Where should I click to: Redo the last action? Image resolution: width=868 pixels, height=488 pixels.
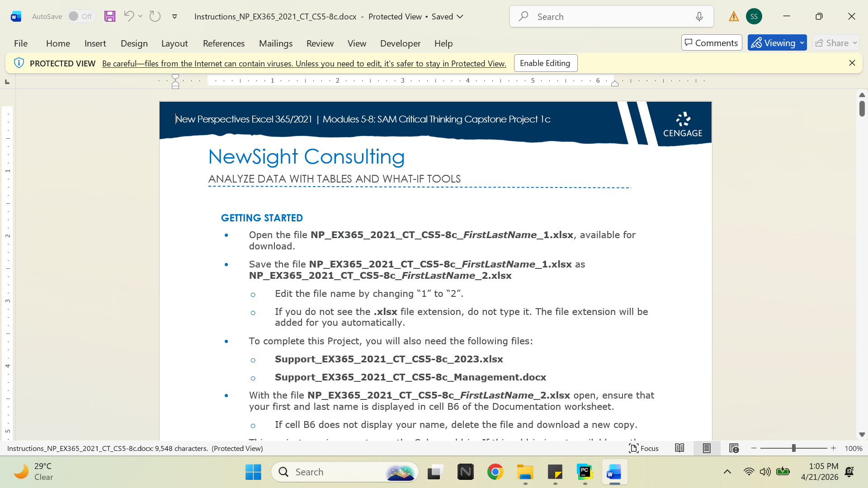tap(155, 16)
